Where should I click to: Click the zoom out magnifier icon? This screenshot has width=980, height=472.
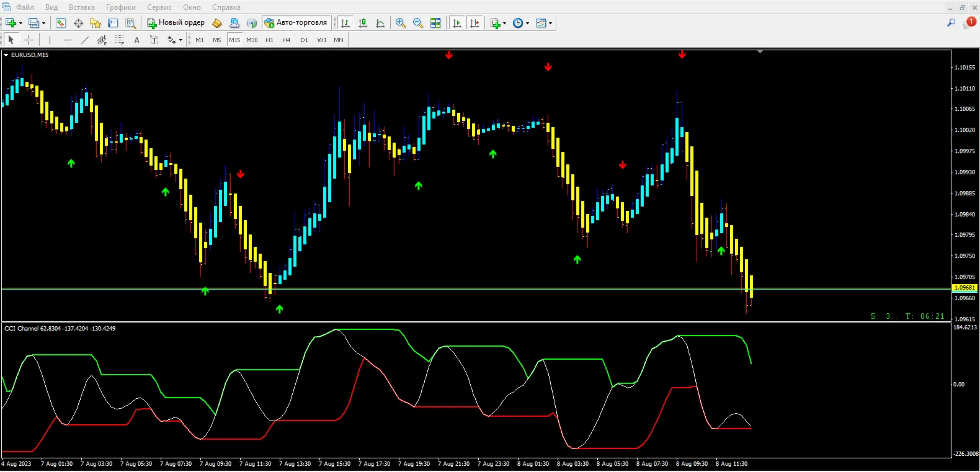(x=418, y=23)
